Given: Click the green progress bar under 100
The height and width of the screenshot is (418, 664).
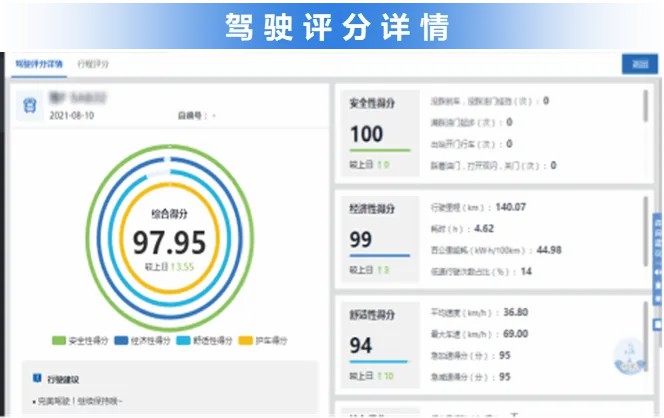Looking at the screenshot, I should tap(380, 150).
